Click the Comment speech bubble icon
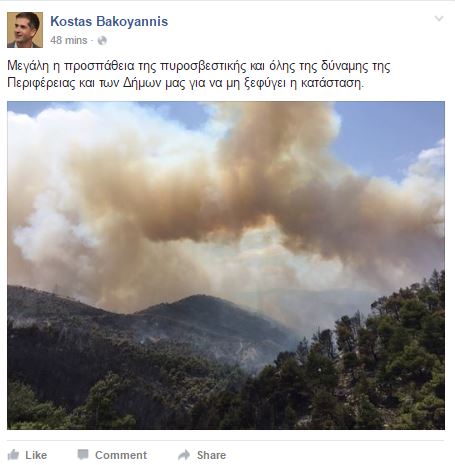Image resolution: width=455 pixels, height=465 pixels. (83, 454)
